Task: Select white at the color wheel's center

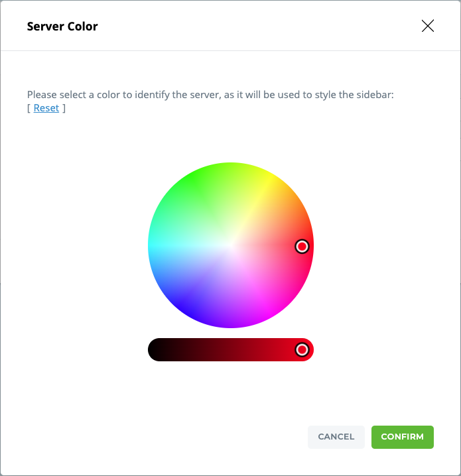Action: tap(231, 245)
